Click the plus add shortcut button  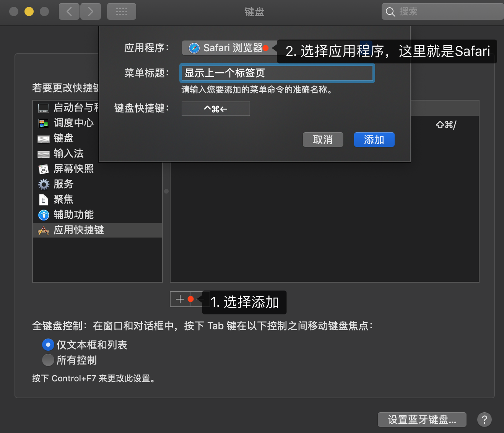180,299
